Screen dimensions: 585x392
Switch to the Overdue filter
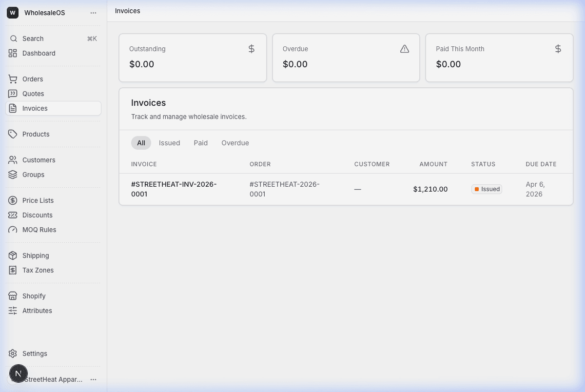[x=235, y=143]
